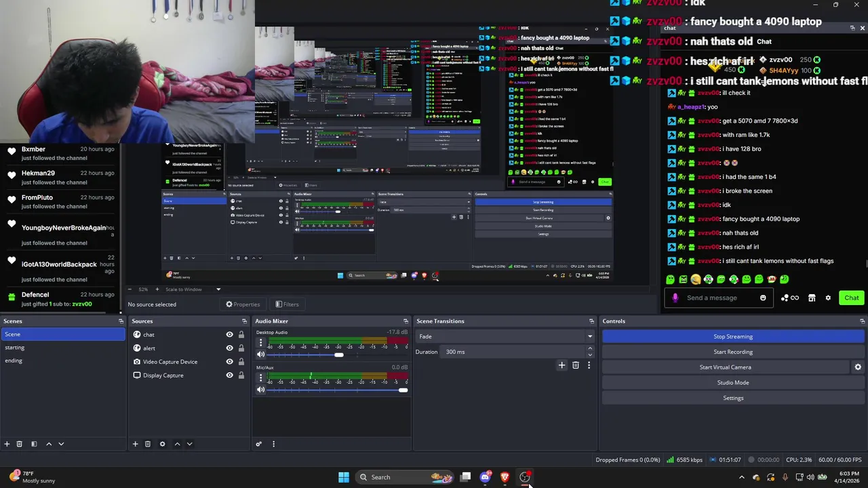Mute Desktop Audio speaker icon
868x488 pixels.
(260, 354)
